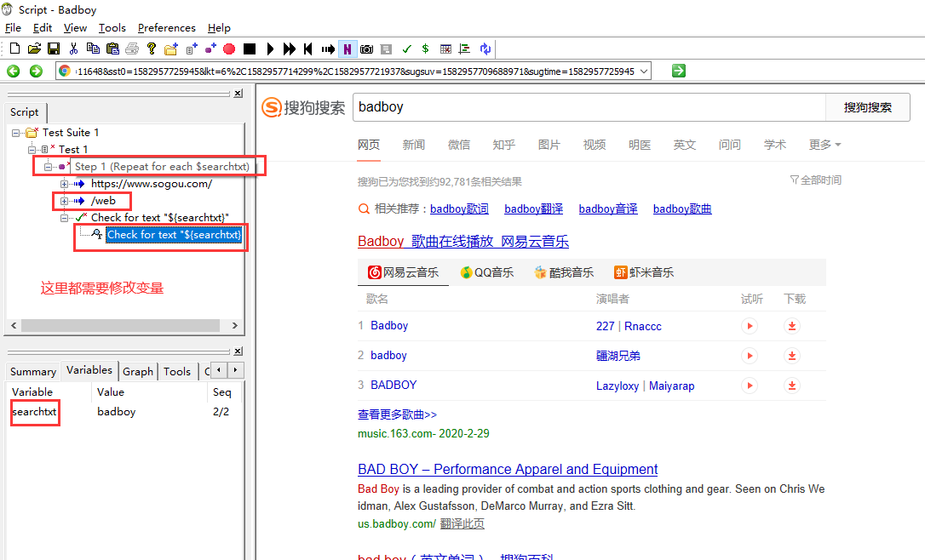
Task: Switch to the Tools tab in lower panel
Action: coord(177,371)
